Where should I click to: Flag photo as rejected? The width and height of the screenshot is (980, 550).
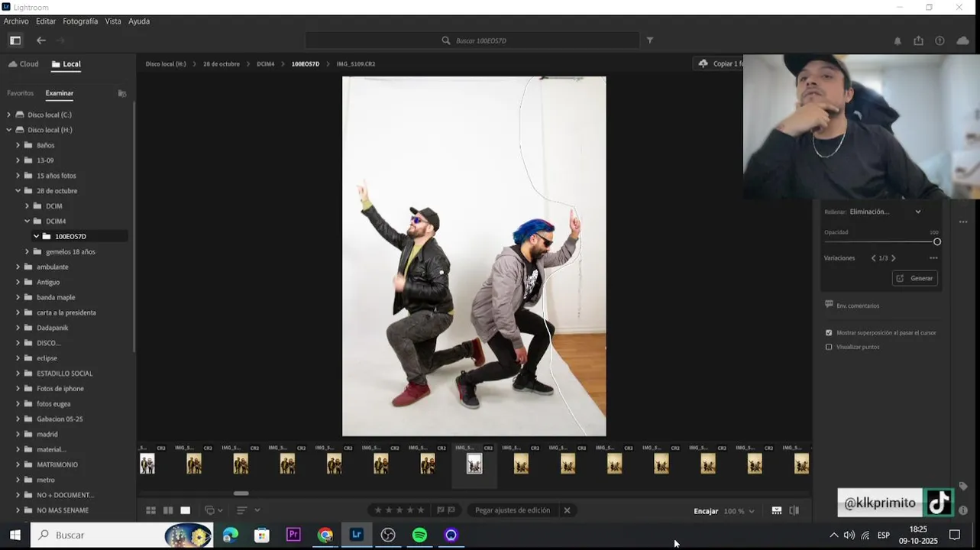coord(451,510)
